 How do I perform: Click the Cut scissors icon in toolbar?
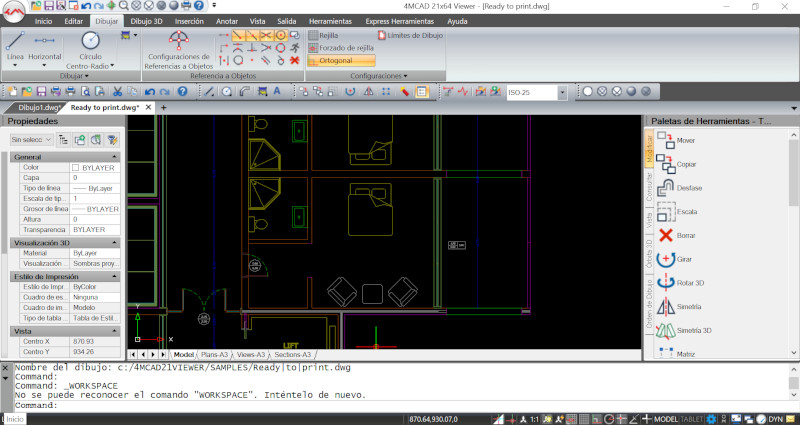117,92
